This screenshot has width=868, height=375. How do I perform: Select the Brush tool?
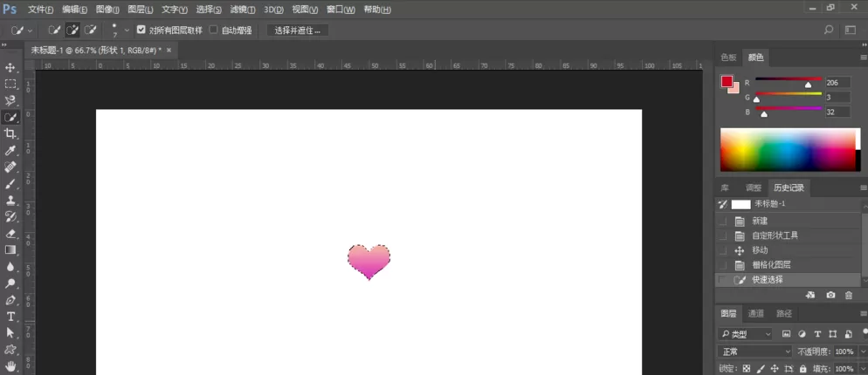coord(10,184)
